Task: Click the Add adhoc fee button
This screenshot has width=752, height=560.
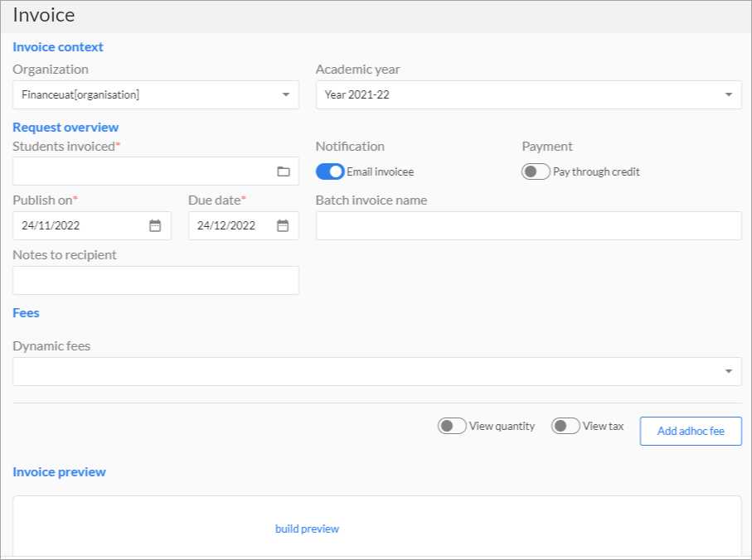Action: [x=691, y=431]
